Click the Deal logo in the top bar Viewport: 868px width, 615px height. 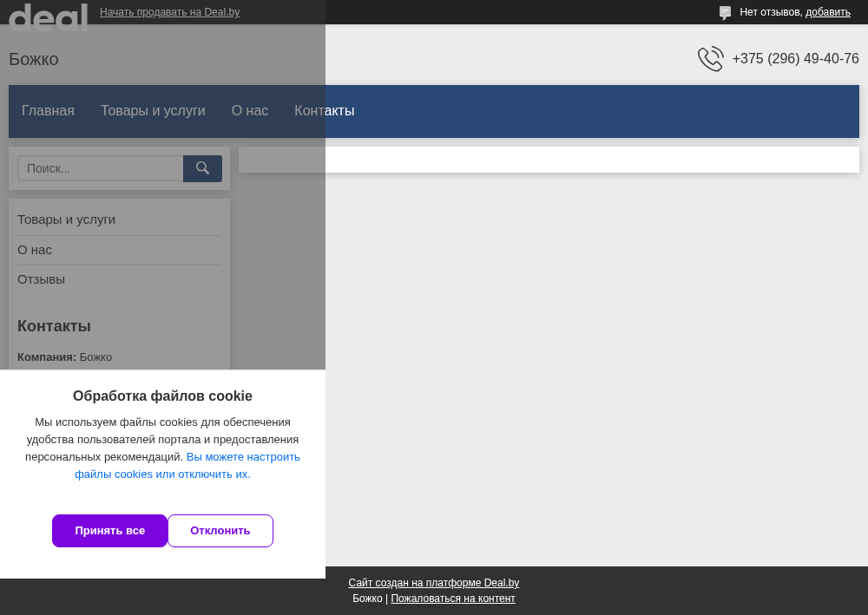tap(48, 16)
